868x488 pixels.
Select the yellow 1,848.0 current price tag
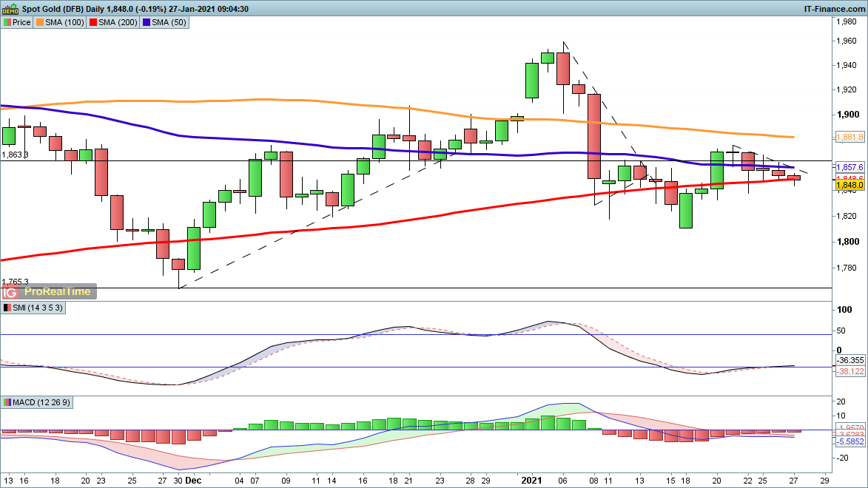[849, 186]
